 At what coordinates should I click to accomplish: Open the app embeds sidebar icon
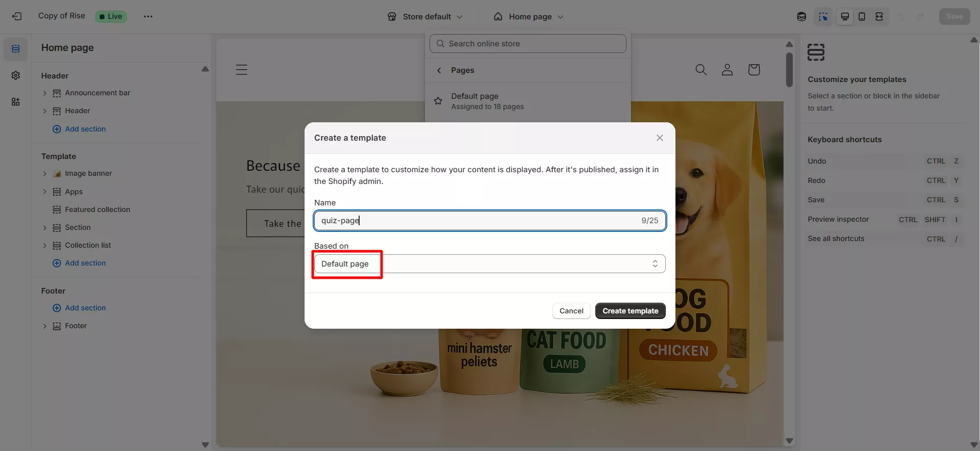(x=16, y=102)
